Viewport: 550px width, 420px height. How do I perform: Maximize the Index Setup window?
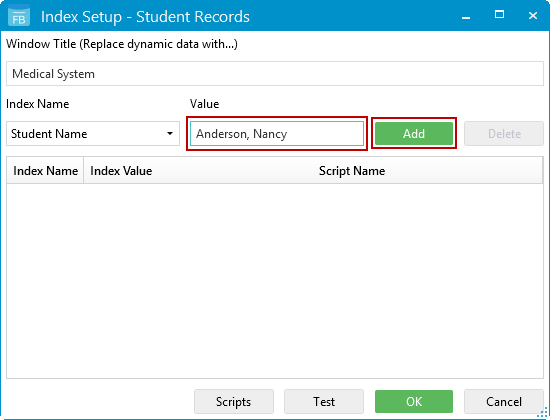click(x=499, y=15)
